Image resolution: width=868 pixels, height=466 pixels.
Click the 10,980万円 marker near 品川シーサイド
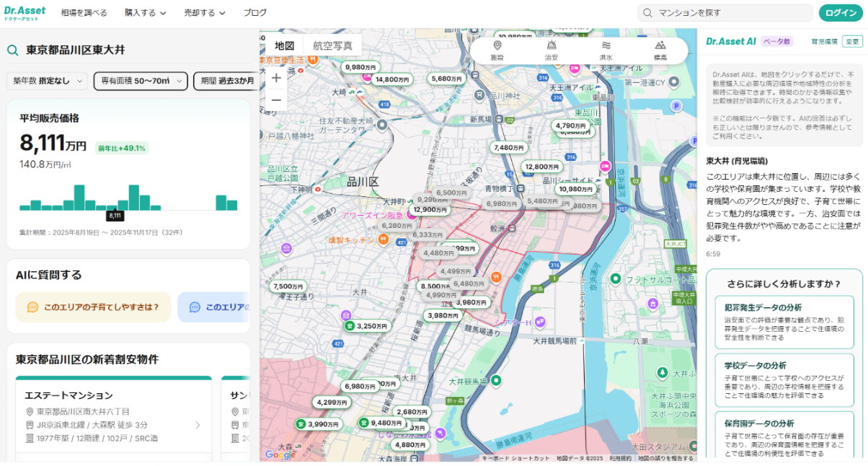(x=575, y=189)
